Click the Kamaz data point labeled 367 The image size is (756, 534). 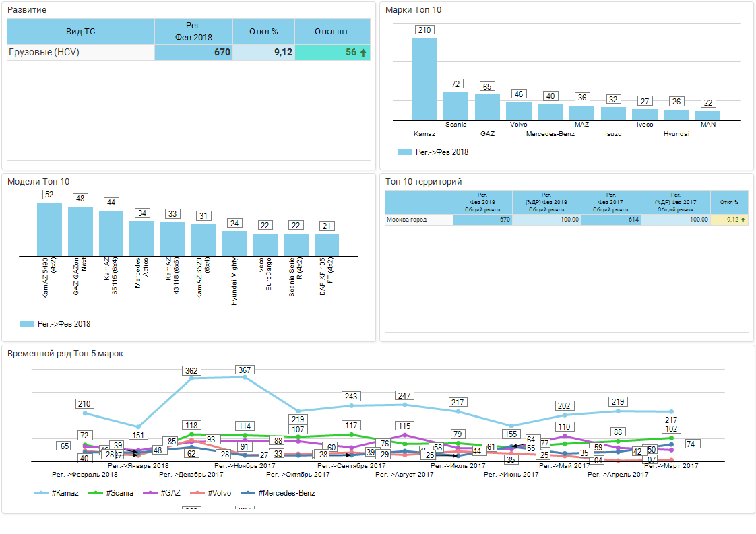coord(245,377)
